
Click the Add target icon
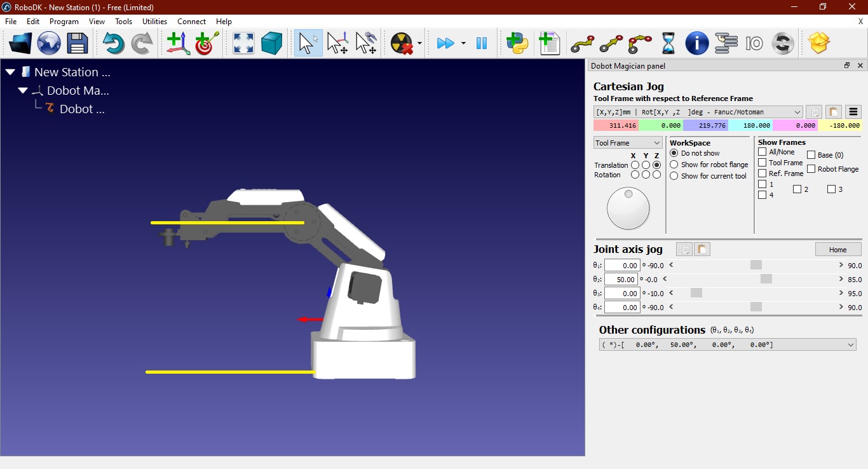pyautogui.click(x=207, y=43)
